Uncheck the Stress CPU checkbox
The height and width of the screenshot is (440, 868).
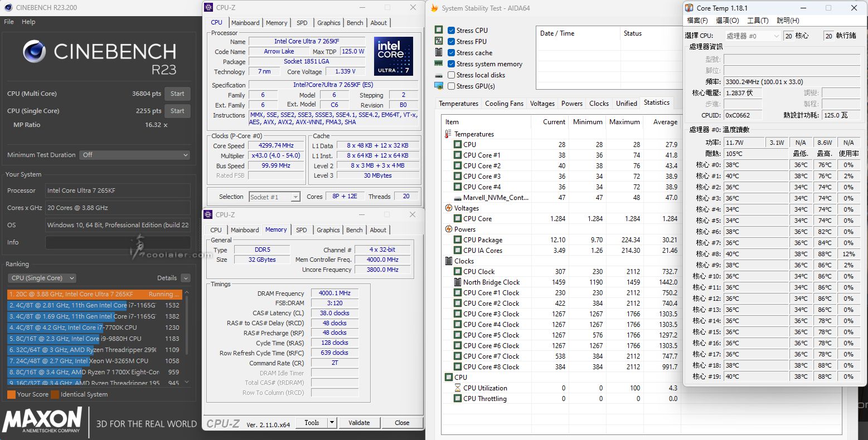click(452, 30)
